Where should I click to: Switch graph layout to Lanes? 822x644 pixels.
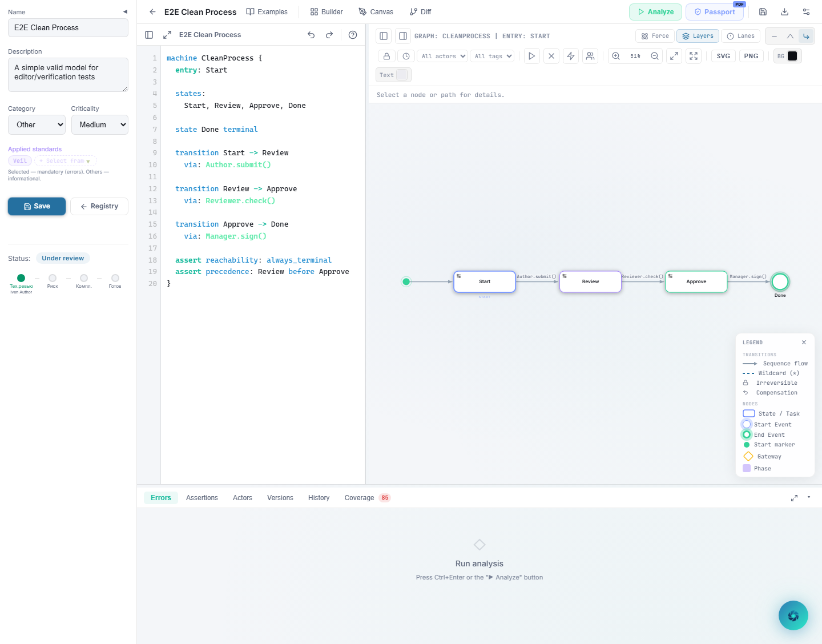click(740, 36)
